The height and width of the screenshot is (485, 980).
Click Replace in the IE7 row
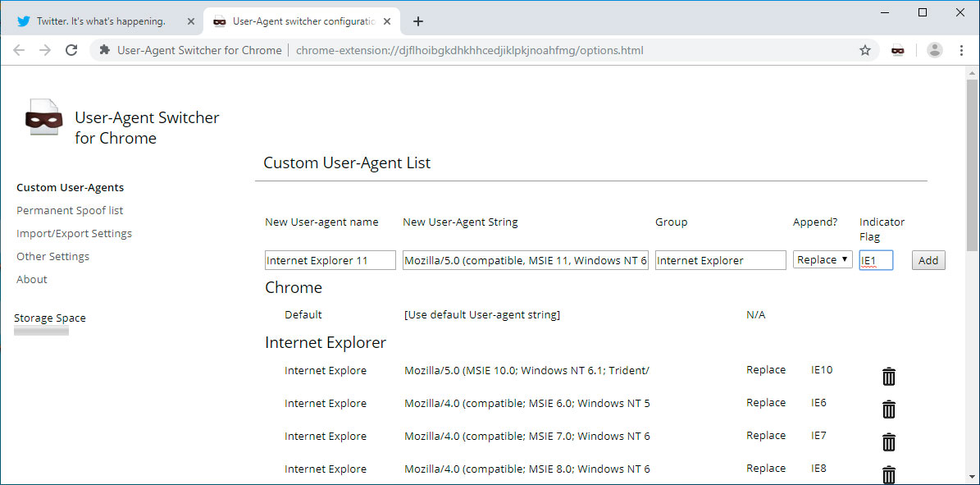pyautogui.click(x=766, y=436)
